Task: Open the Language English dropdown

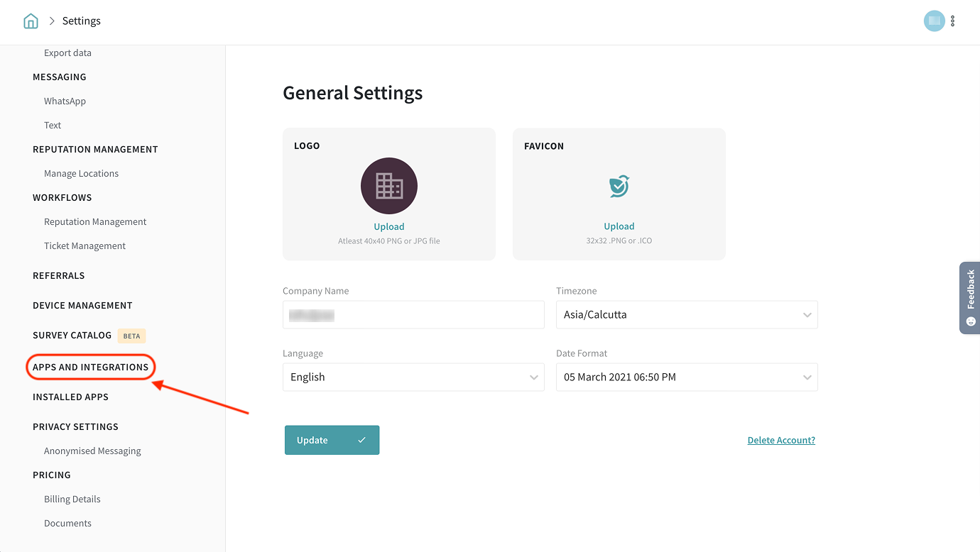Action: click(x=413, y=377)
